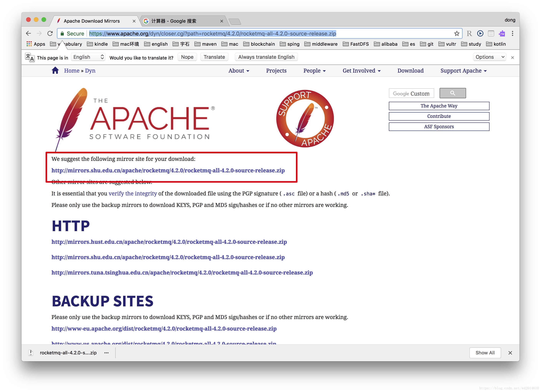This screenshot has width=541, height=392.
Task: Click the translate icon in translate bar
Action: (30, 57)
